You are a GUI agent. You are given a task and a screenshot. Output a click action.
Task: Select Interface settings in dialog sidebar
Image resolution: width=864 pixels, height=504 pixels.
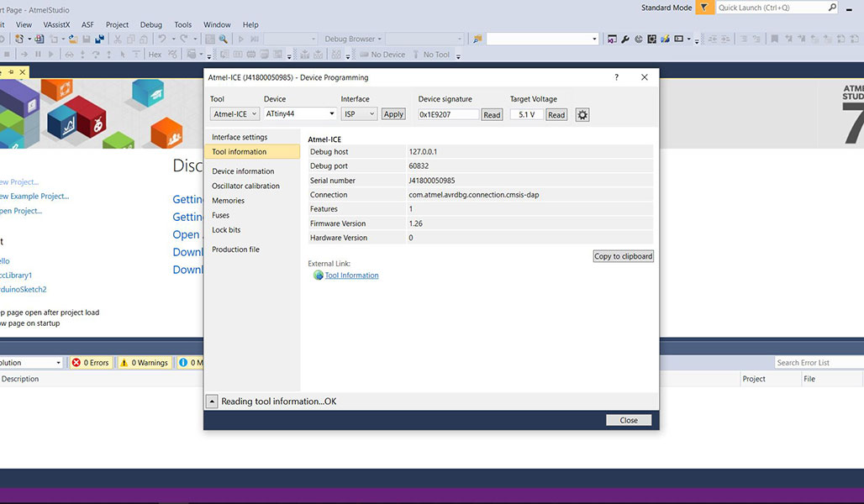[252, 137]
